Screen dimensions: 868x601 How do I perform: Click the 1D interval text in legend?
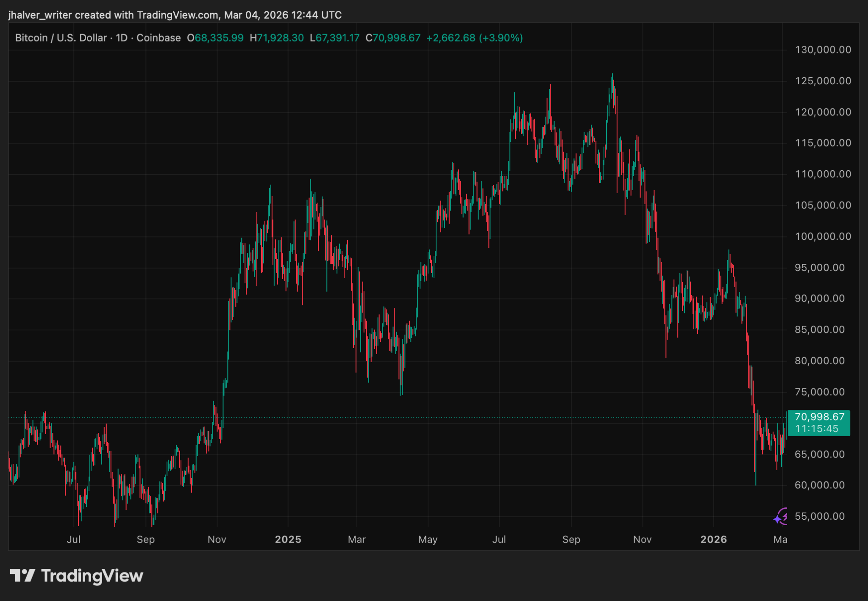click(x=122, y=38)
